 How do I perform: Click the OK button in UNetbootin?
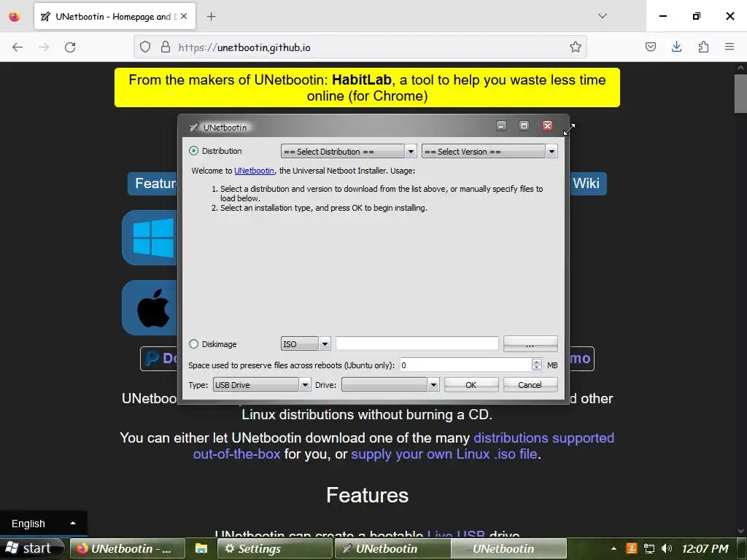(471, 385)
